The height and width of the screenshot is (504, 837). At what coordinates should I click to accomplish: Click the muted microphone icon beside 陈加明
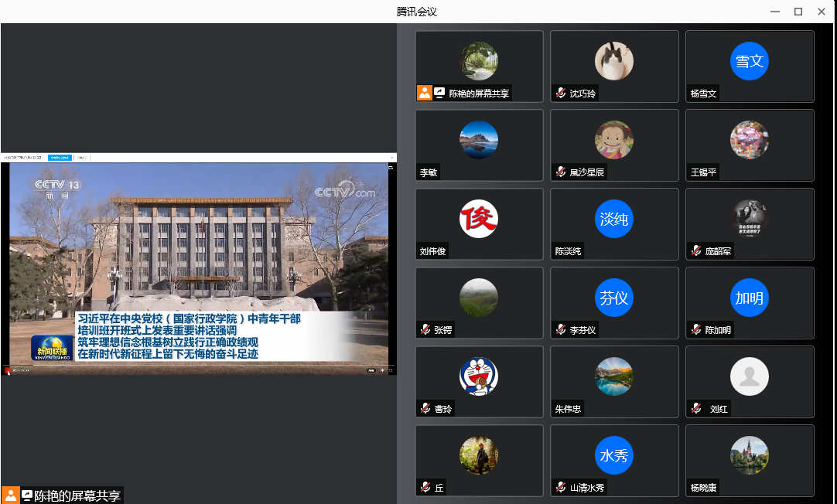pos(696,329)
